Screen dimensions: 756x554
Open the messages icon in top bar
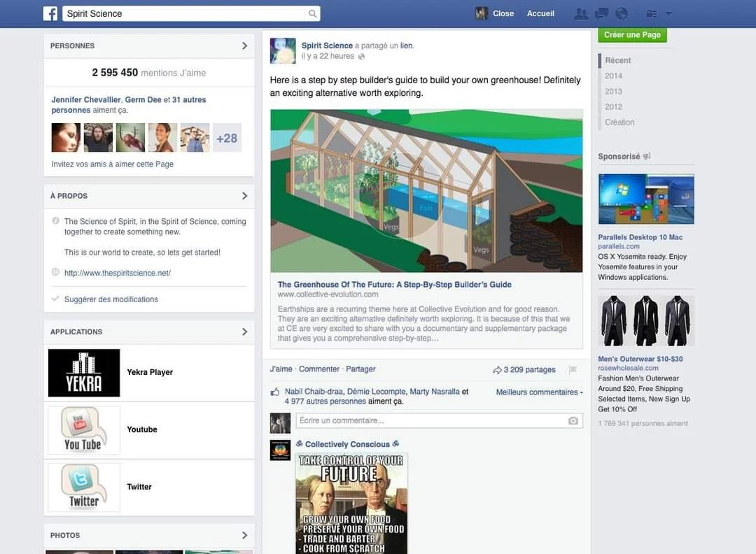coord(601,13)
